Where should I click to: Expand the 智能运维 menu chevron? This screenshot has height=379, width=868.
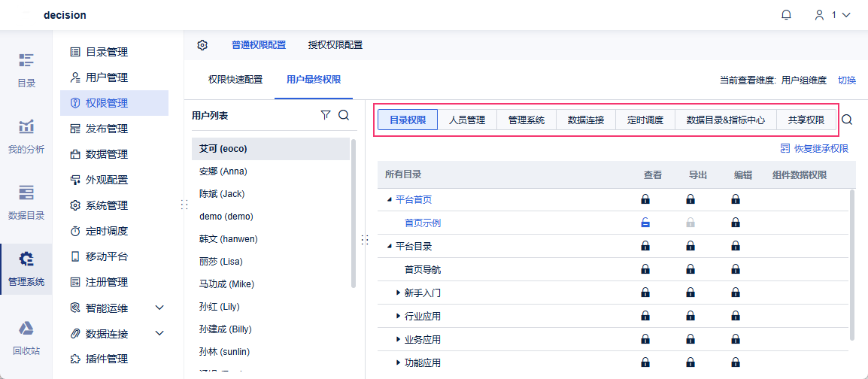coord(159,308)
